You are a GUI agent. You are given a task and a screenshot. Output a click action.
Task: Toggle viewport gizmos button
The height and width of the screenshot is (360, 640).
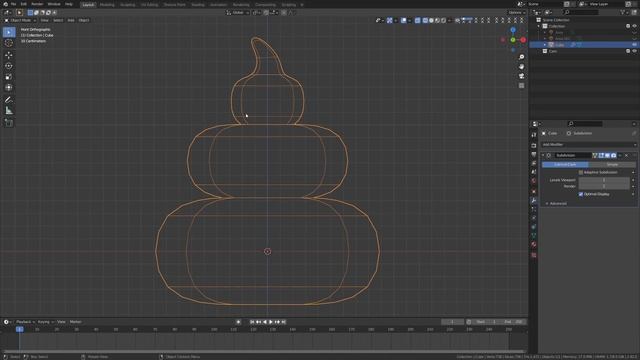click(x=389, y=20)
